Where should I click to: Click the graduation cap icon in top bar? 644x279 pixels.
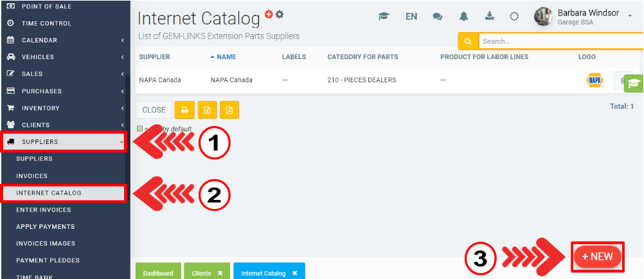(384, 17)
